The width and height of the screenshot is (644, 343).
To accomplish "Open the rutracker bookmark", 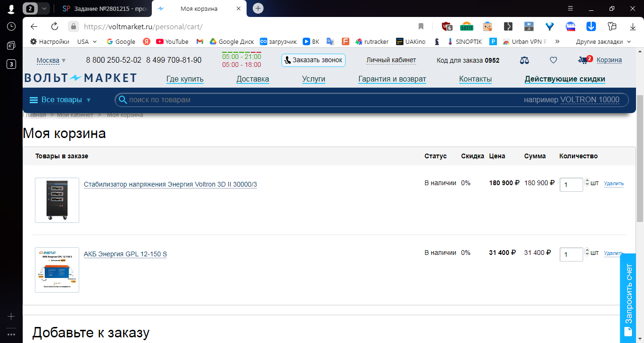I will 372,41.
